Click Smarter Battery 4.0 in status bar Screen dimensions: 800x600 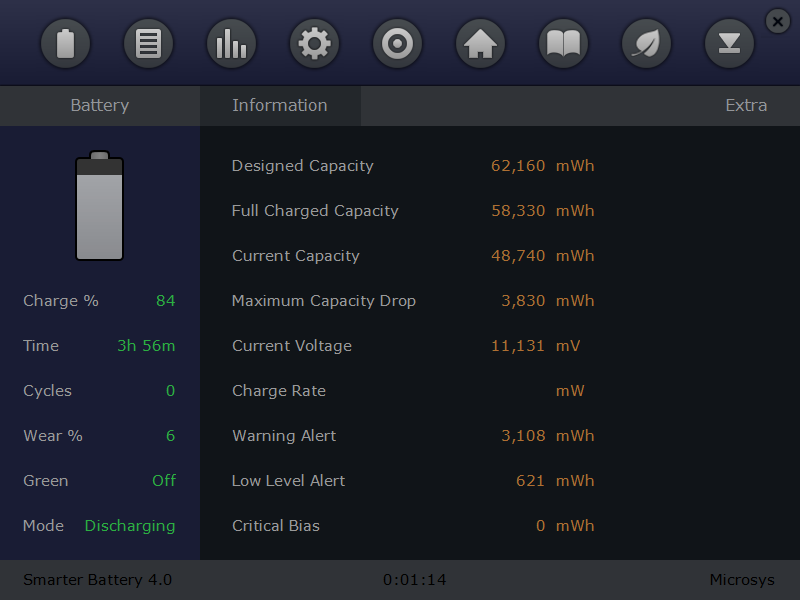coord(97,580)
